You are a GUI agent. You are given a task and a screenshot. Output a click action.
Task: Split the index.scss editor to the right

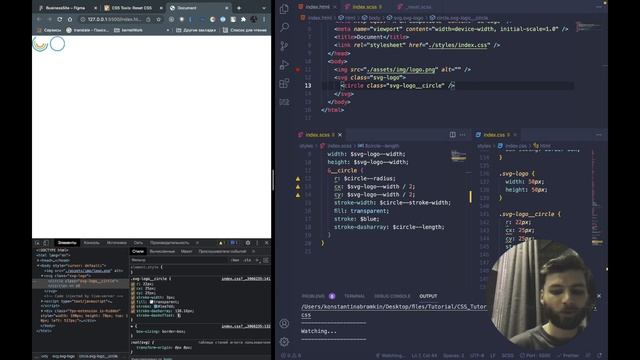(x=453, y=135)
